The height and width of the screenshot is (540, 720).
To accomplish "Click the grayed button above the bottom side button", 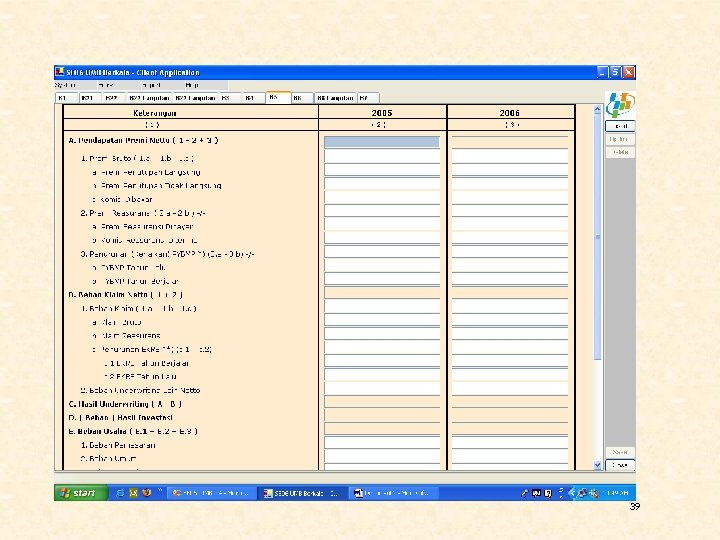I will [620, 452].
